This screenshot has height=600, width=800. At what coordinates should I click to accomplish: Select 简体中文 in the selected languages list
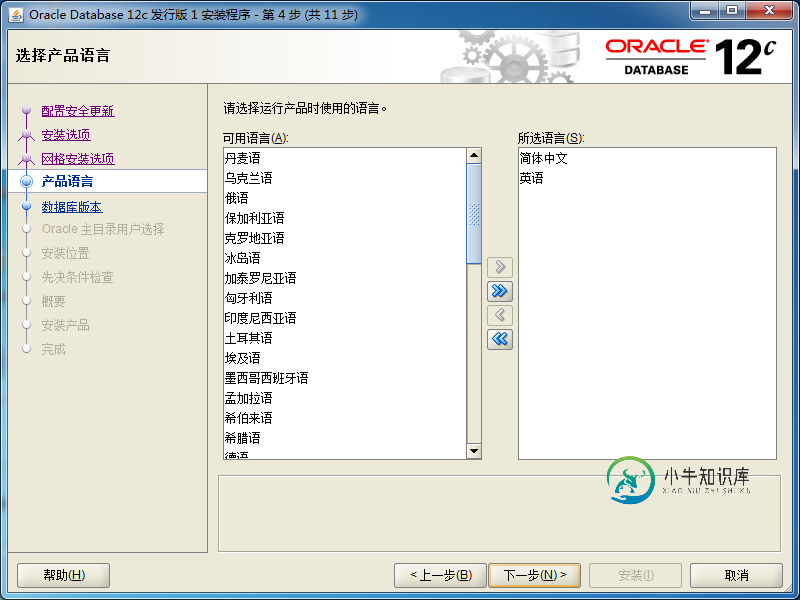click(647, 158)
